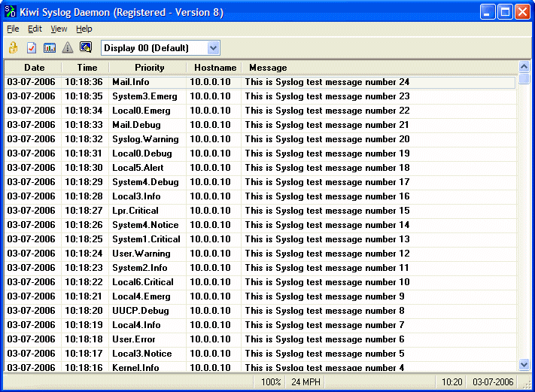
Task: Click the warning triangle toolbar icon
Action: [x=68, y=47]
